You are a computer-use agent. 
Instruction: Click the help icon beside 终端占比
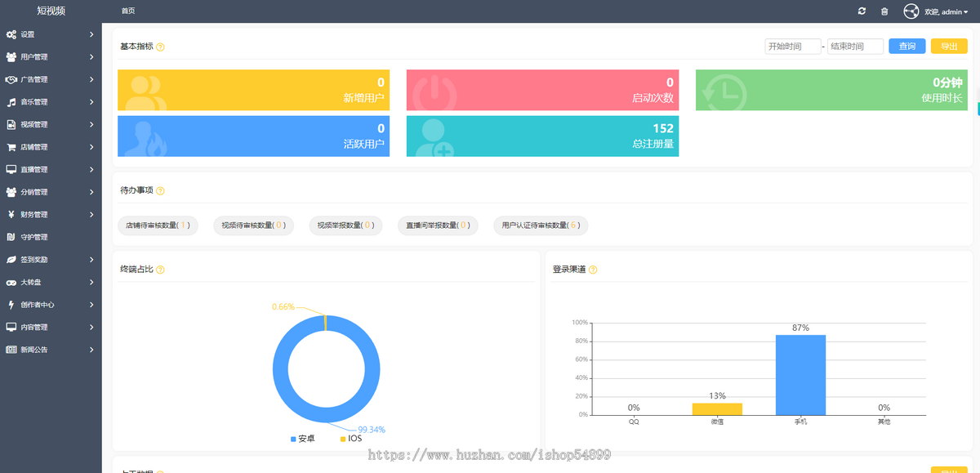point(160,270)
